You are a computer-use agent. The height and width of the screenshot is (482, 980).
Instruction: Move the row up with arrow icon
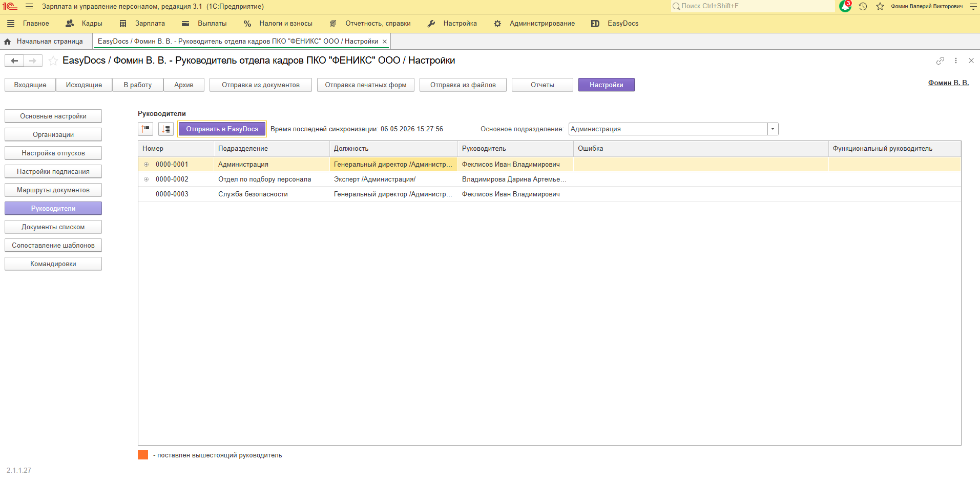tap(146, 129)
